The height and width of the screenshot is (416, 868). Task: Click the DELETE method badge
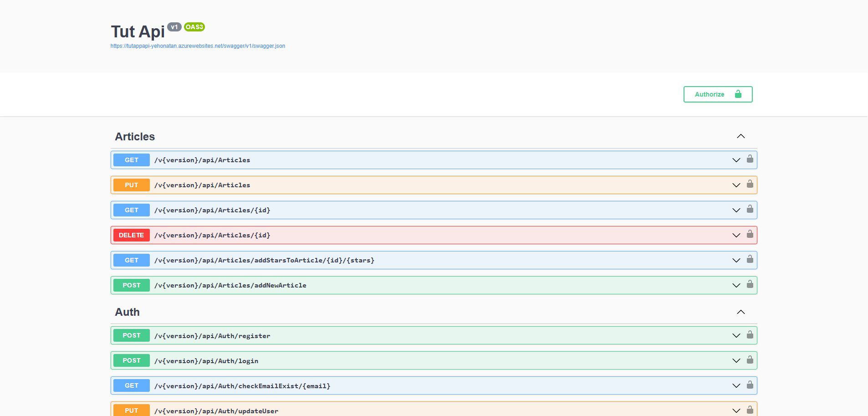pos(132,235)
